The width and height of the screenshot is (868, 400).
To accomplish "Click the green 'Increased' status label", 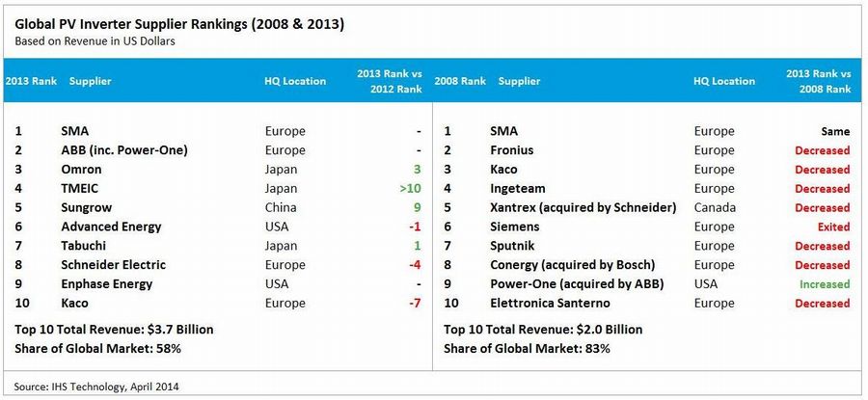I will [824, 284].
